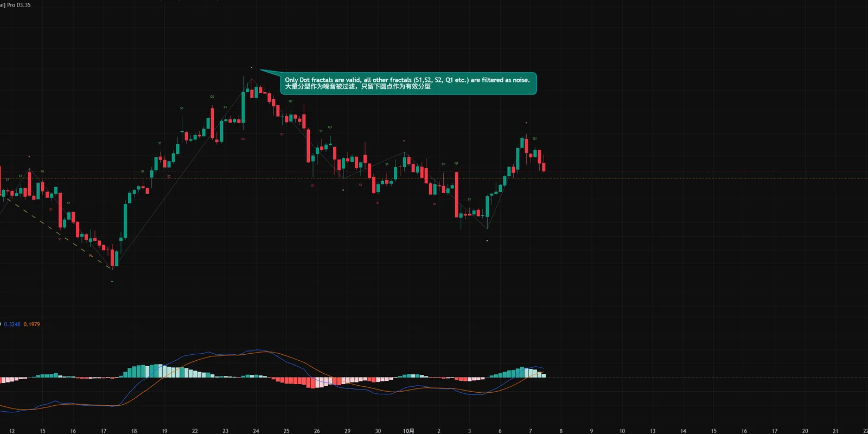
Task: Select date label 20 on the time axis
Action: pos(805,431)
